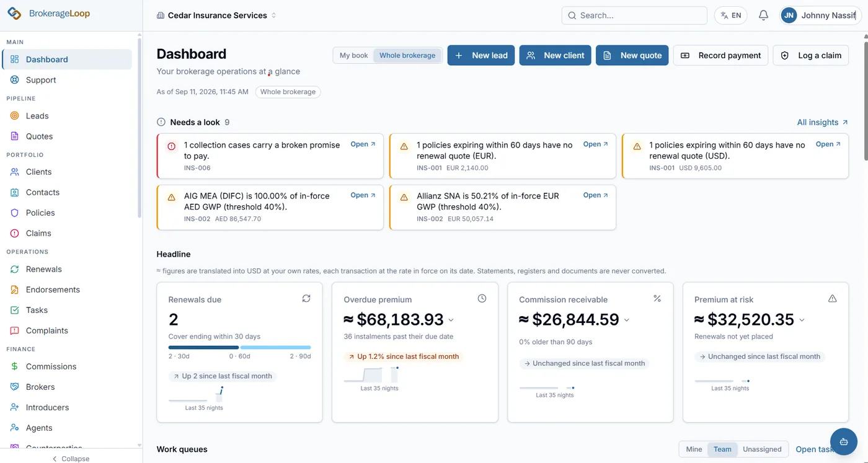Screen dimensions: 868x463
Task: Open Complaints in the sidebar
Action: (x=67, y=330)
